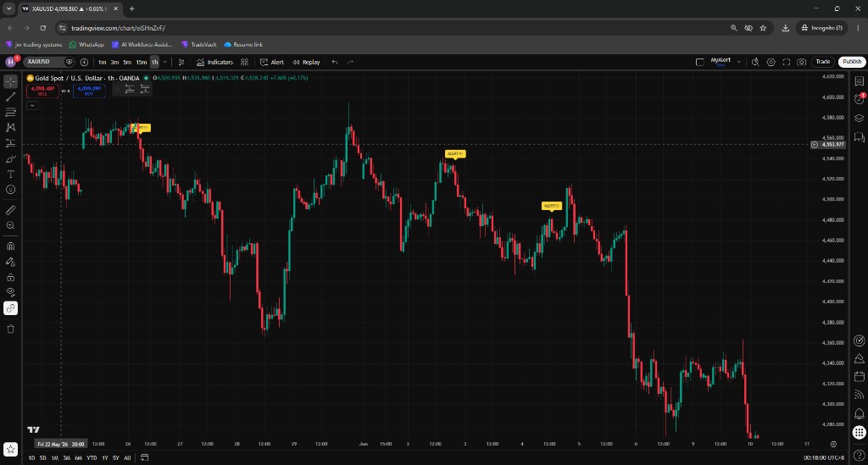868x465 pixels.
Task: Hide all drawings with eye icon
Action: coord(10,292)
